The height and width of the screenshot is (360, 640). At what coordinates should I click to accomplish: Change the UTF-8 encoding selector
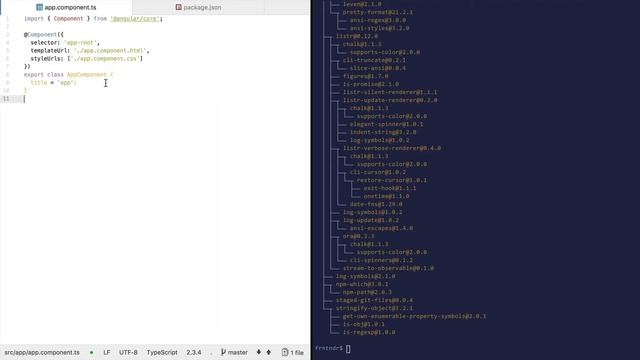[x=128, y=352]
